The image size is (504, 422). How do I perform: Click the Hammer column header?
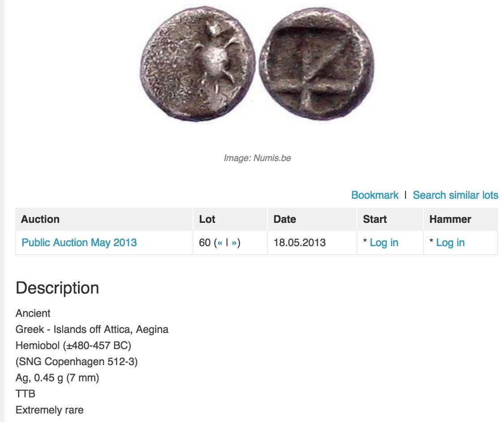tap(450, 219)
